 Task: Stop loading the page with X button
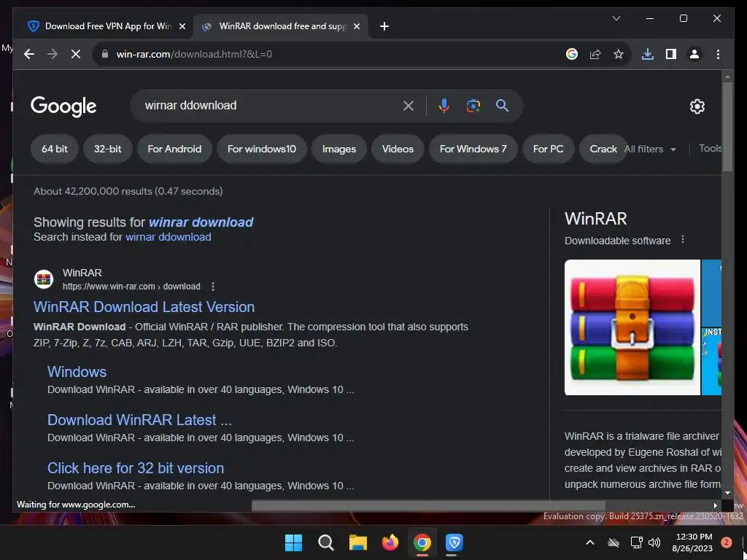coord(76,54)
